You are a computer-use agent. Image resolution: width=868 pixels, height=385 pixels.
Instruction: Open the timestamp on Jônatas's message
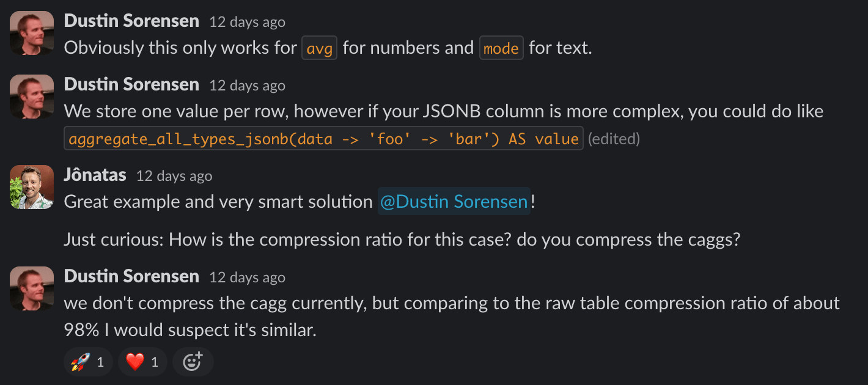pos(174,176)
